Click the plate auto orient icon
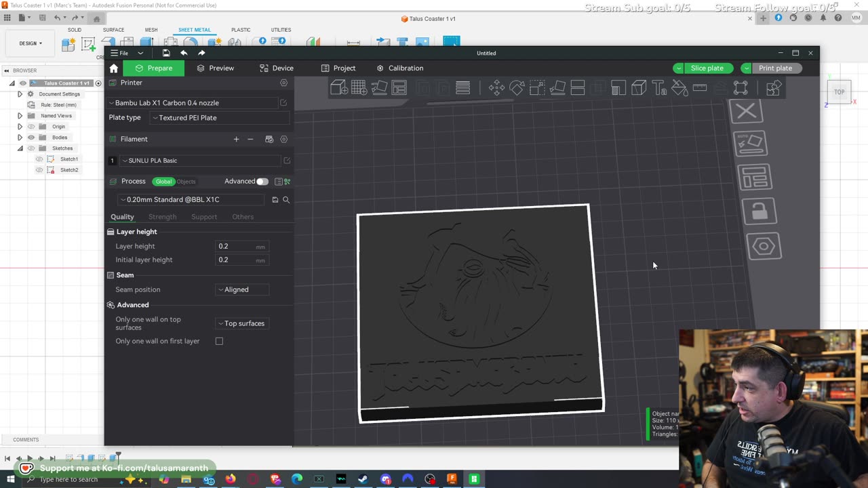Image resolution: width=868 pixels, height=488 pixels. (x=750, y=144)
